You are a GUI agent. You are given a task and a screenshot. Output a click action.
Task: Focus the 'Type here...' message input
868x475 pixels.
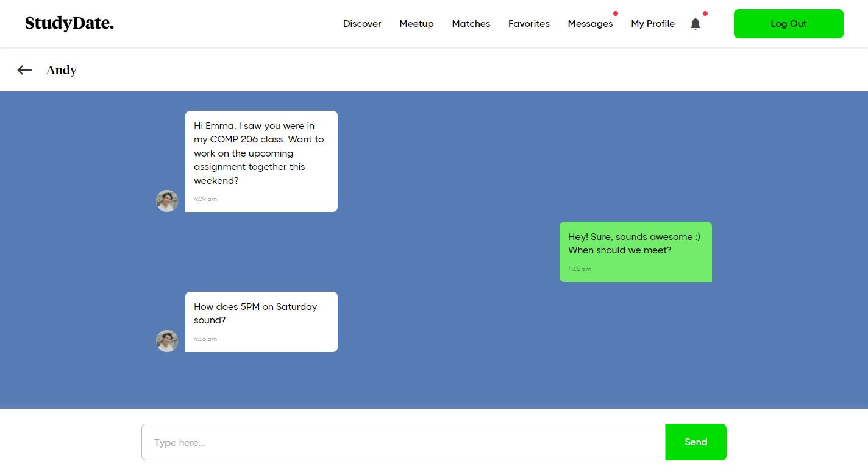point(404,442)
